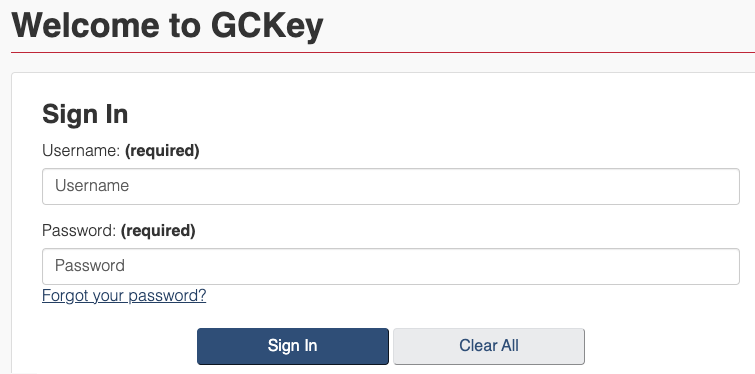Reset the form using the grey Clear All button

point(489,346)
